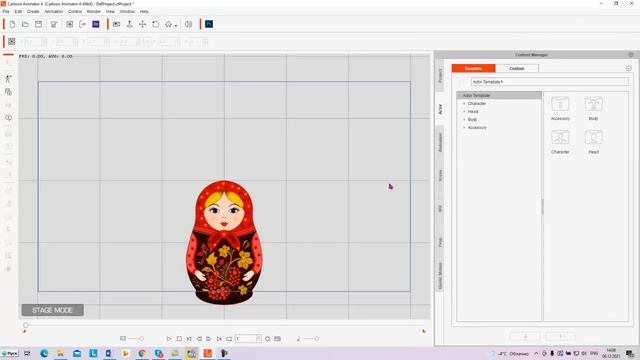This screenshot has width=640, height=360.
Task: Switch to the Custom tab
Action: click(517, 68)
